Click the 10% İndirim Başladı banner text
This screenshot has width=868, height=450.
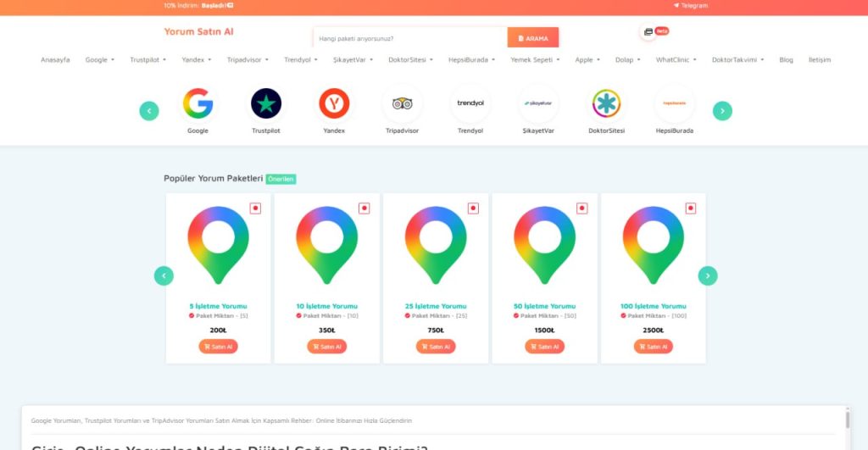pyautogui.click(x=198, y=6)
